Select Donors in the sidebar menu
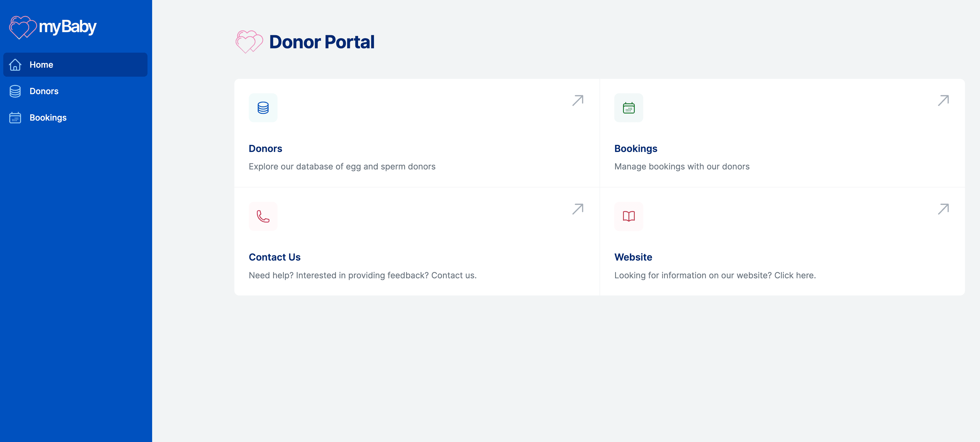 point(44,91)
